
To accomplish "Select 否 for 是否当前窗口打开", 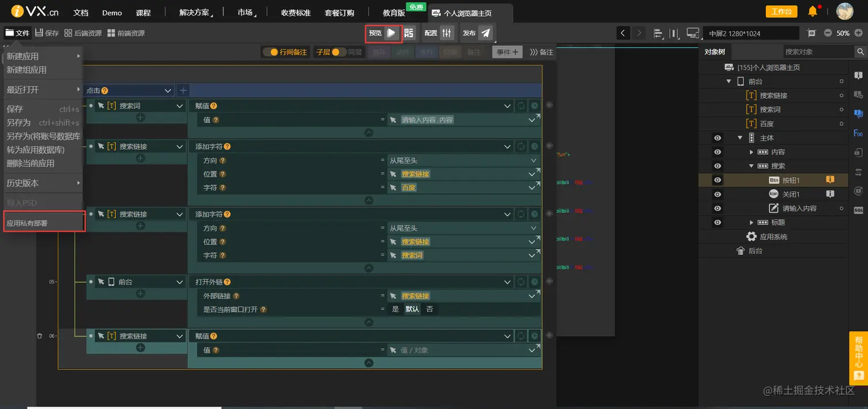I will (x=429, y=309).
